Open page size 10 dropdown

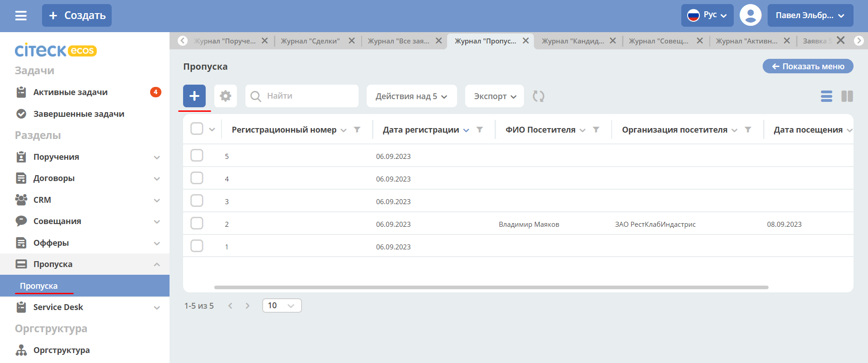tap(282, 306)
